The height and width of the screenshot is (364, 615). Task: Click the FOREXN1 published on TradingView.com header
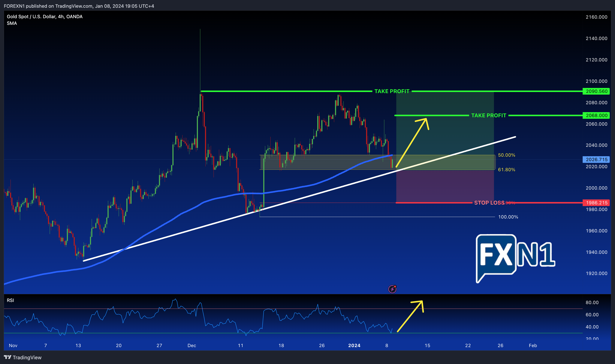click(x=79, y=6)
